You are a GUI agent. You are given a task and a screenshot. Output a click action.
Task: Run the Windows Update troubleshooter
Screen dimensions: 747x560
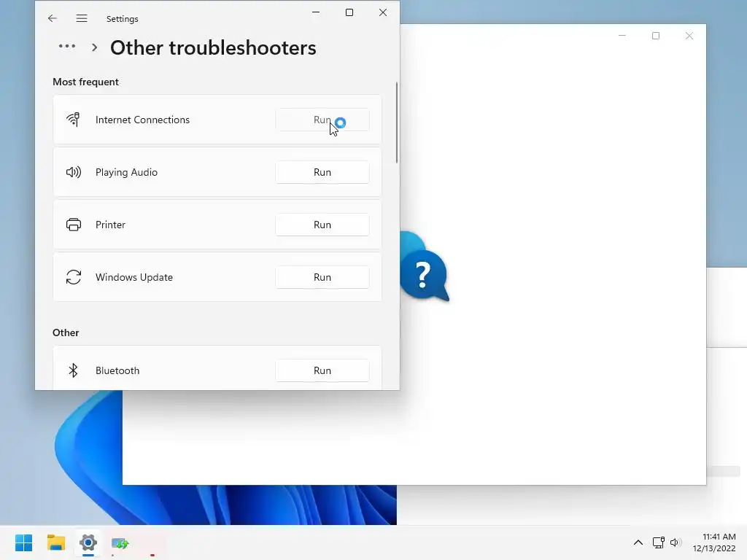(322, 276)
